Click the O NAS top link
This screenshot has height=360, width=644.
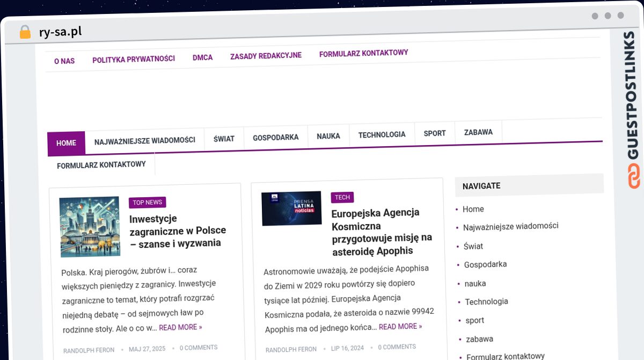click(64, 61)
